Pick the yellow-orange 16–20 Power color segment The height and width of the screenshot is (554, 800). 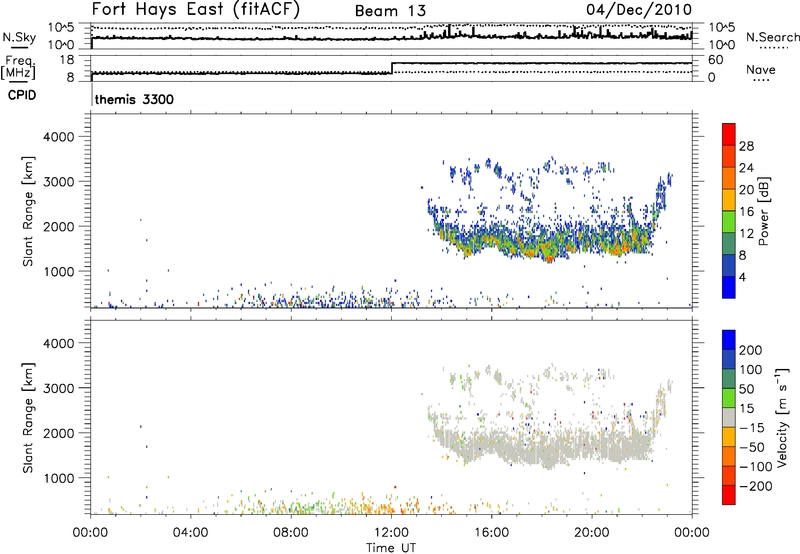[x=729, y=199]
